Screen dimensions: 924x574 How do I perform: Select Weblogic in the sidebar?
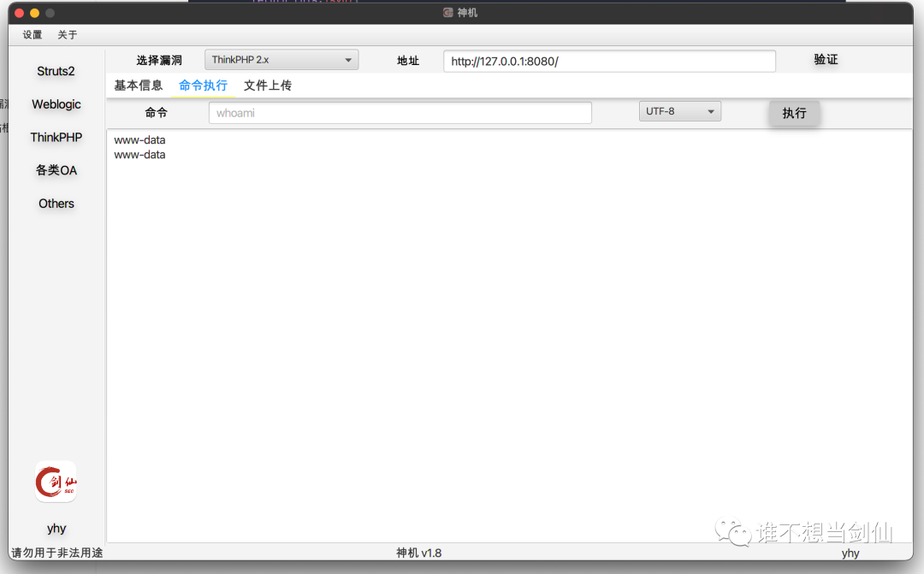pyautogui.click(x=56, y=104)
